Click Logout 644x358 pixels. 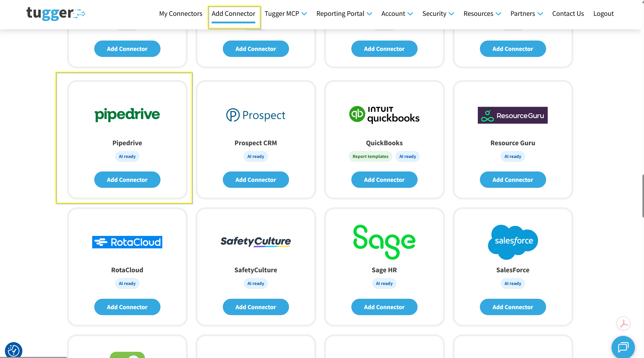tap(603, 14)
